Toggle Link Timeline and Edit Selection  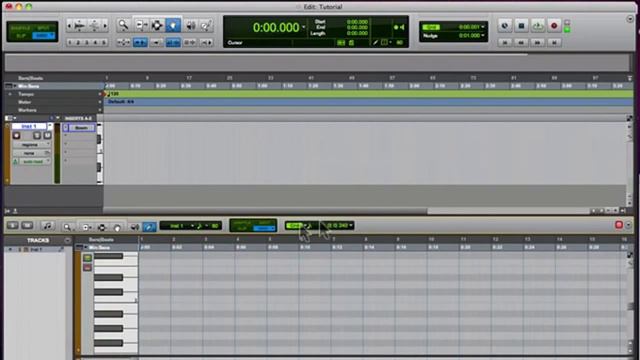point(173,42)
